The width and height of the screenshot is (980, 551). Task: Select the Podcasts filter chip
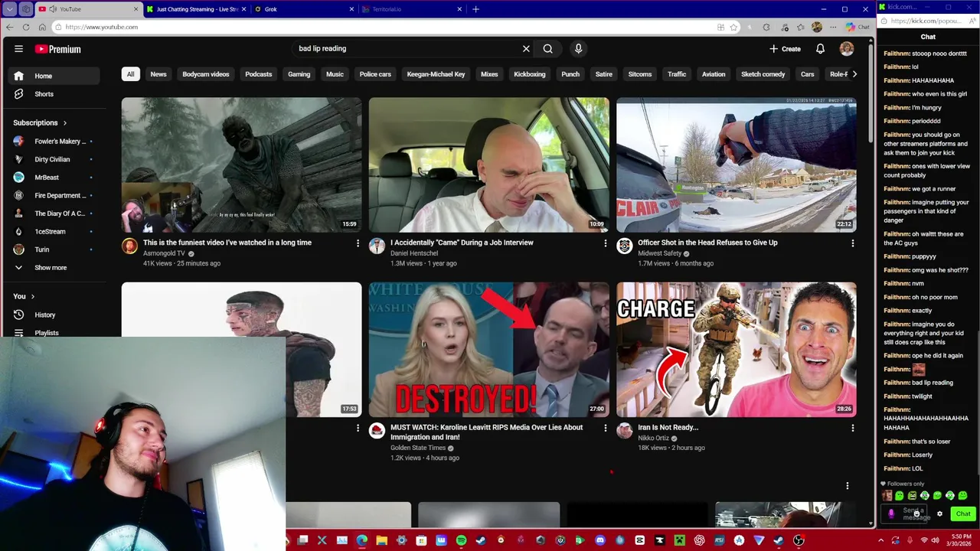(x=258, y=74)
